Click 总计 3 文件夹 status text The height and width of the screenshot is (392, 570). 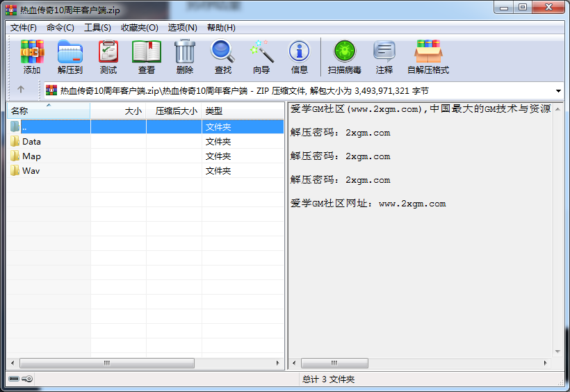point(328,379)
